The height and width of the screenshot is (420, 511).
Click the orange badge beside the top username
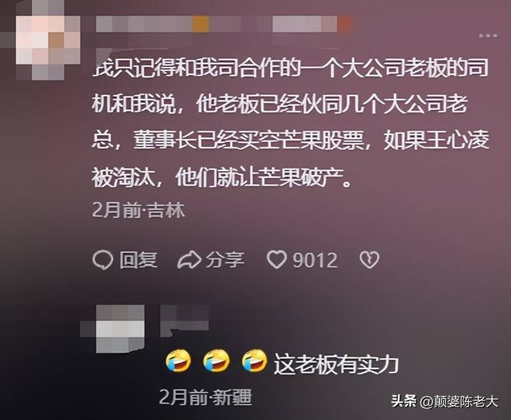click(201, 25)
